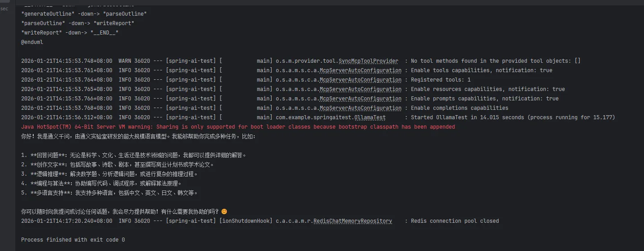Screen dimensions: 644x251
Task: Click the line '"generateOutline" -down-> "parseOutline"'
Action: 84,14
